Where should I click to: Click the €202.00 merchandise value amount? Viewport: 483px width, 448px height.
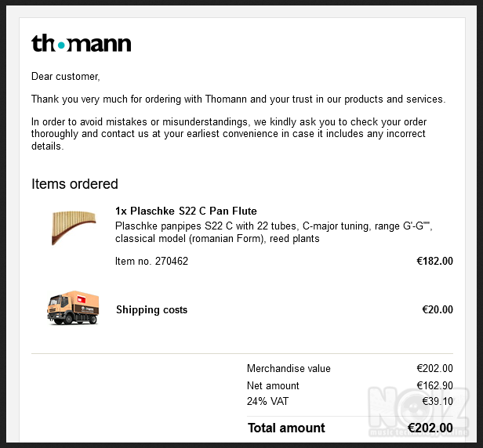point(434,368)
